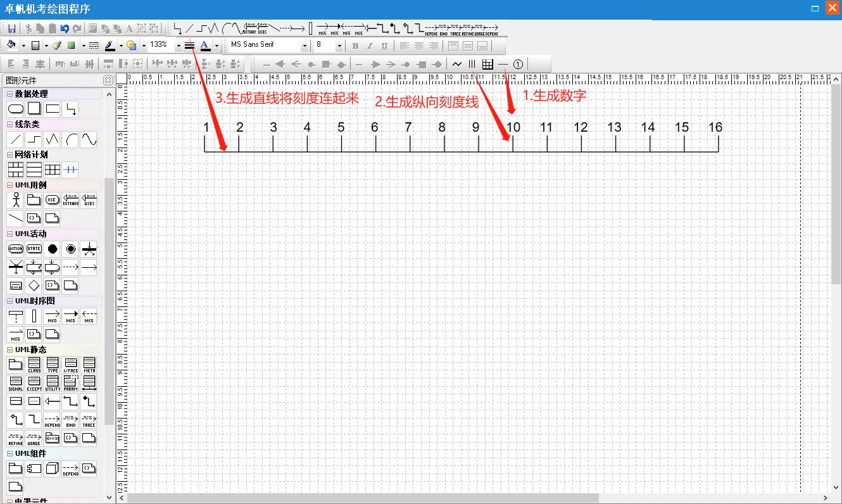Click the format painter brush icon

[x=56, y=46]
